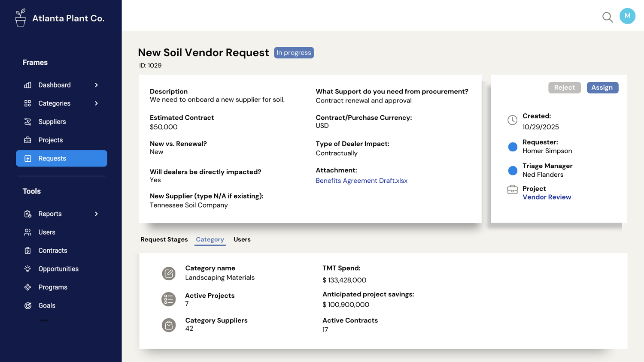Switch to the Request Stages tab
This screenshot has width=644, height=362.
pos(164,239)
